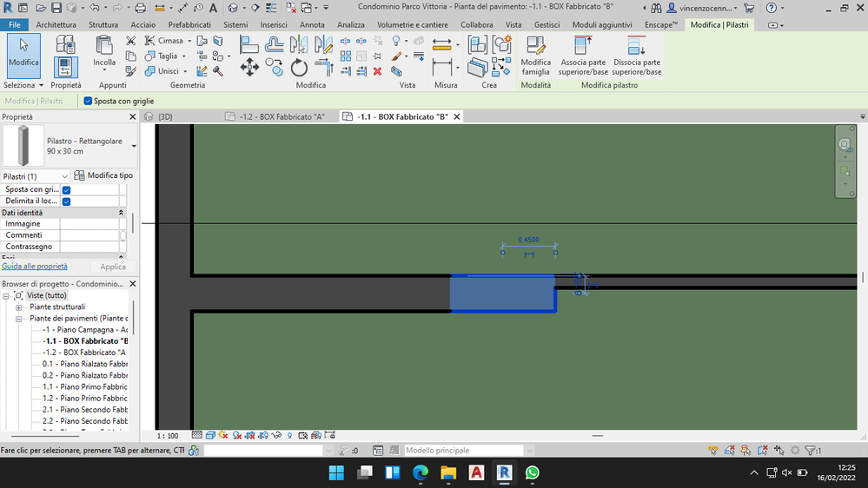
Task: Click the Move tool four-arrow icon
Action: [x=249, y=68]
